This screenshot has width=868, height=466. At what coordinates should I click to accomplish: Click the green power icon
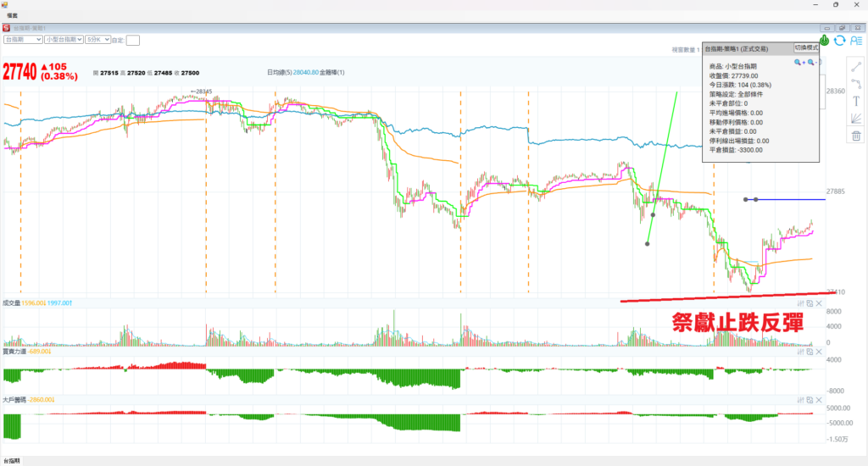(824, 40)
